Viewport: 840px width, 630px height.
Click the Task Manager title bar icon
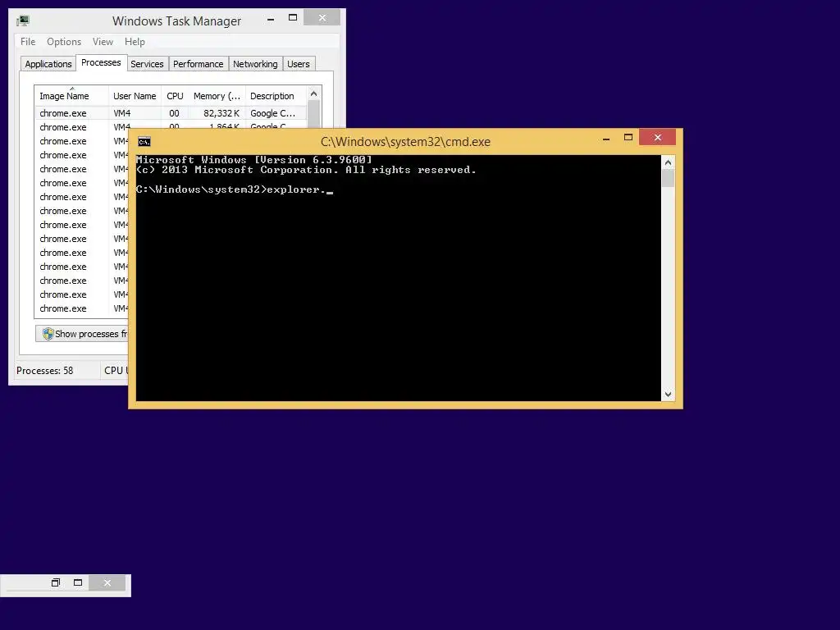pos(22,21)
